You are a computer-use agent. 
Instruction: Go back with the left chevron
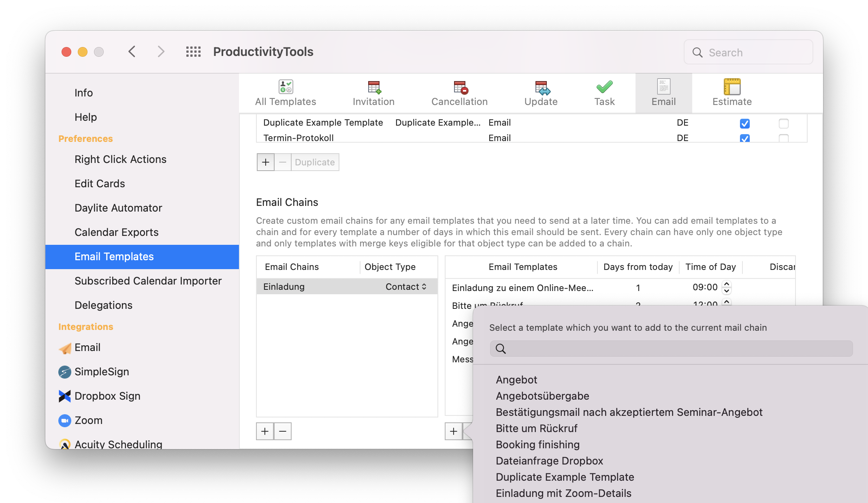(x=132, y=51)
